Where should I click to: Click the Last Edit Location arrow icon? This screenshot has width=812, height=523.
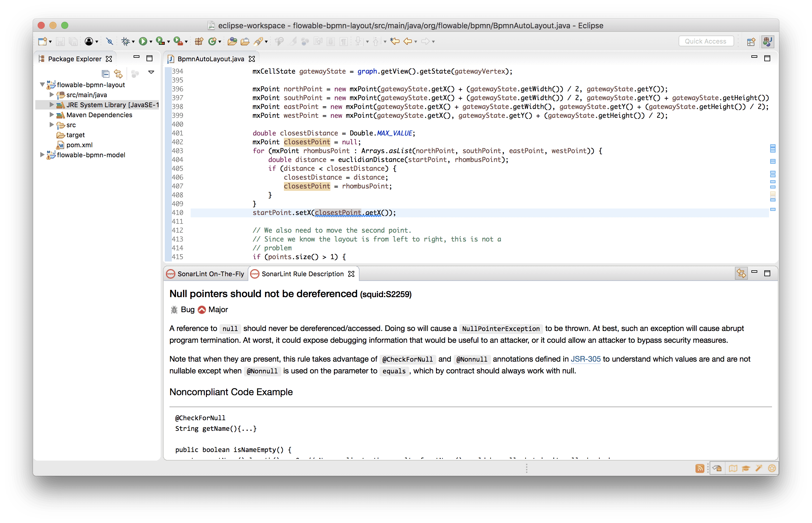coord(395,42)
